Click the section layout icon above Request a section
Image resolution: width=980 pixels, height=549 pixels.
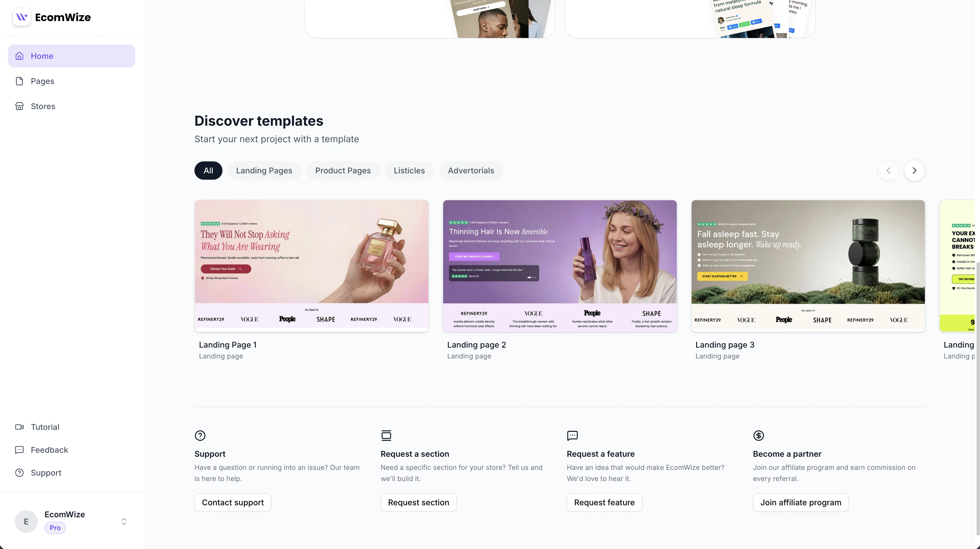click(386, 435)
